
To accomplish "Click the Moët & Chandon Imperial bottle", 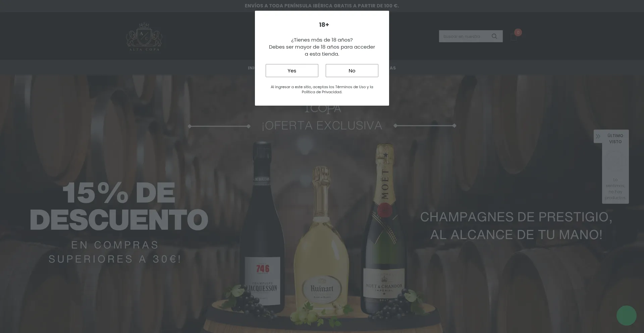I will (384, 228).
